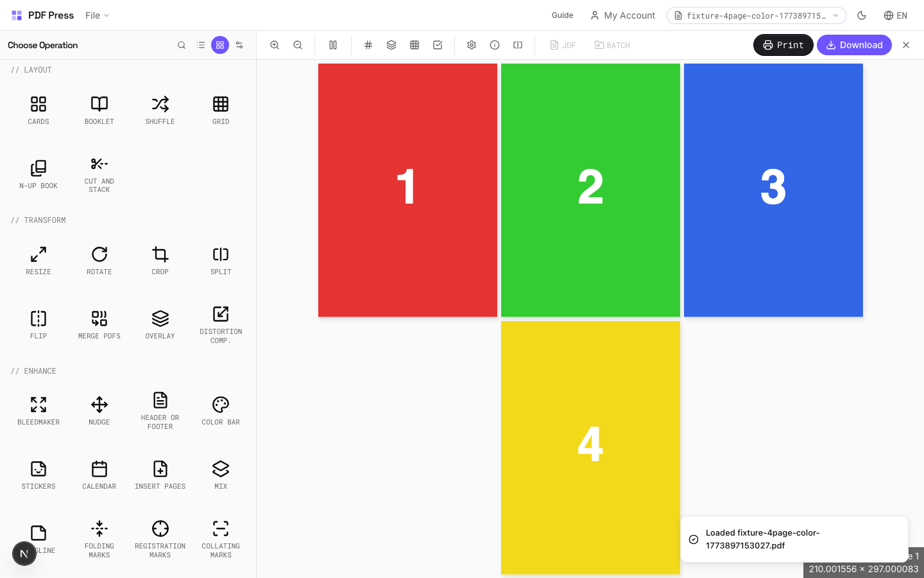
Task: Open the Guide link
Action: 562,15
